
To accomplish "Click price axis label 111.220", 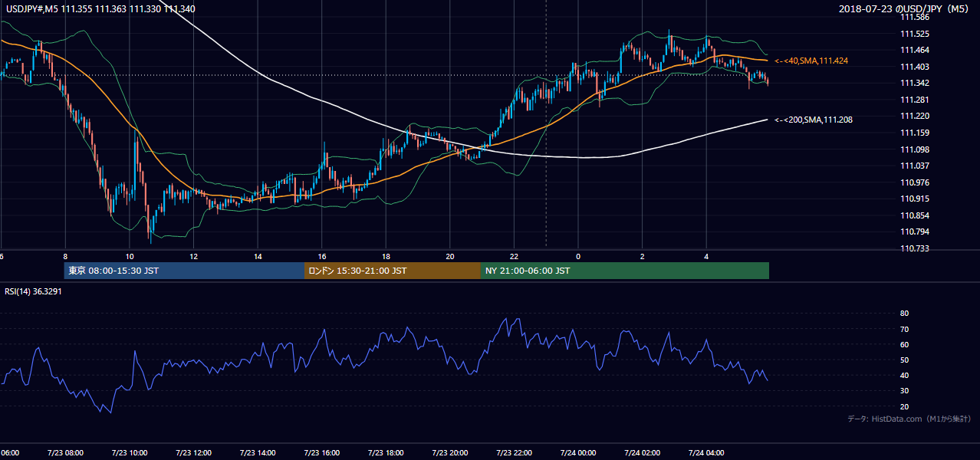I will pyautogui.click(x=915, y=116).
